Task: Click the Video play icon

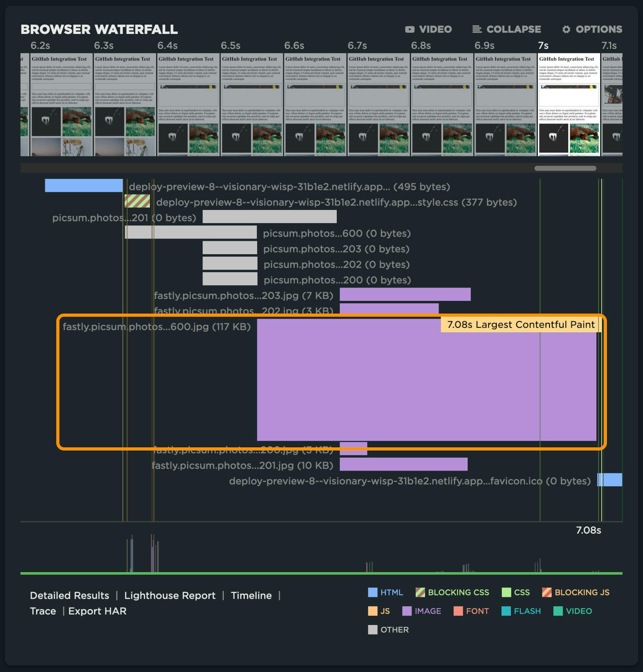Action: pyautogui.click(x=410, y=29)
